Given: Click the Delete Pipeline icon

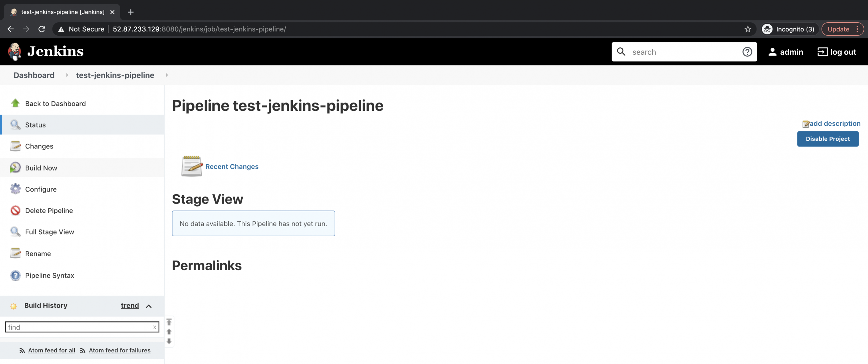Looking at the screenshot, I should pos(15,211).
